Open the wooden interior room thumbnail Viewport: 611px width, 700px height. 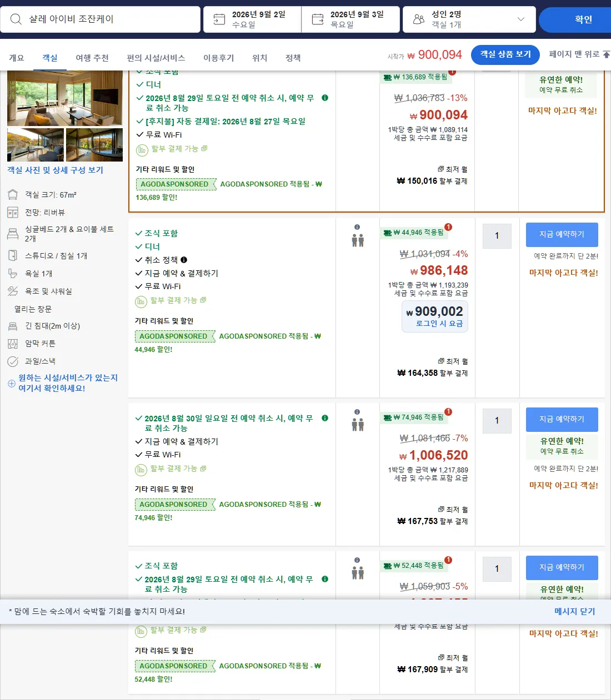tap(94, 145)
